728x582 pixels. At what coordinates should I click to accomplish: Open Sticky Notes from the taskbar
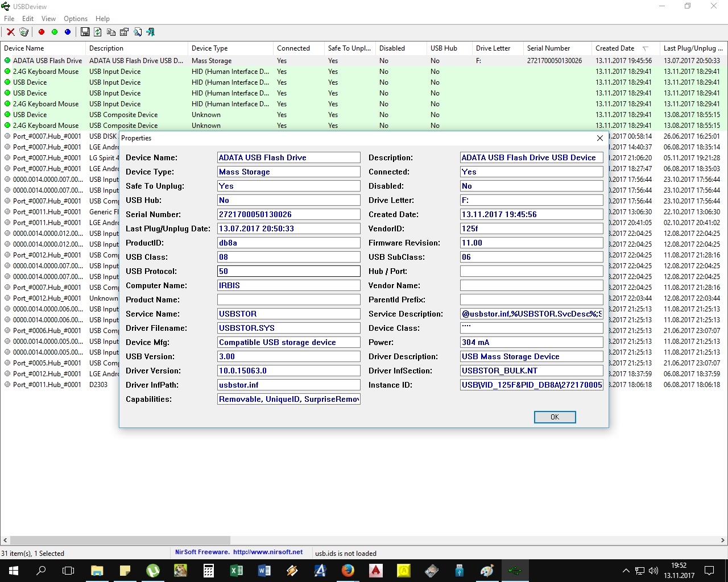pos(125,571)
